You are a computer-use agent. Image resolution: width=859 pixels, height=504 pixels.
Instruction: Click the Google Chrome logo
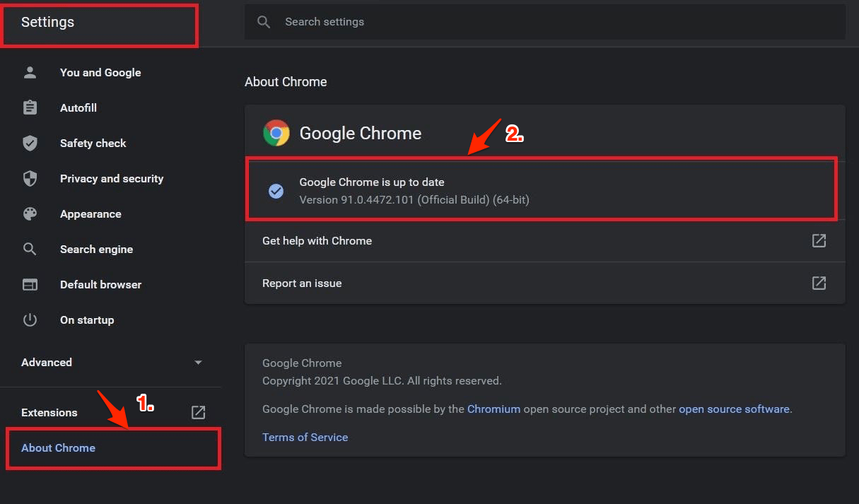click(276, 133)
